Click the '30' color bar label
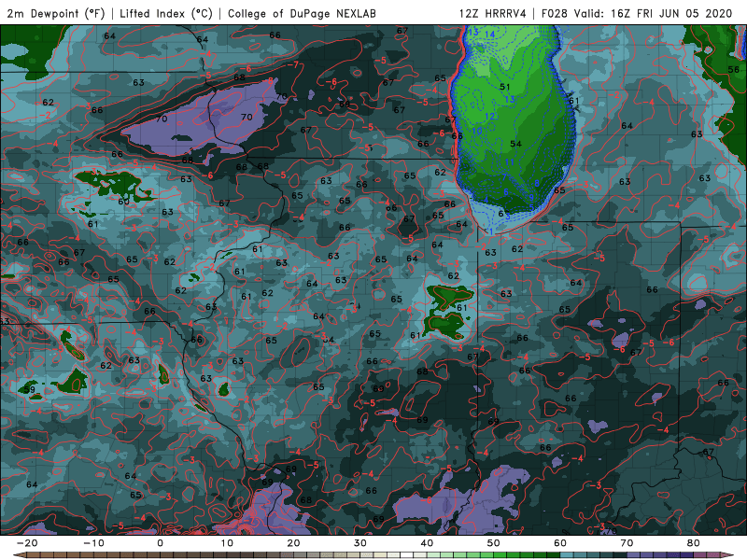The width and height of the screenshot is (747, 560). [360, 543]
